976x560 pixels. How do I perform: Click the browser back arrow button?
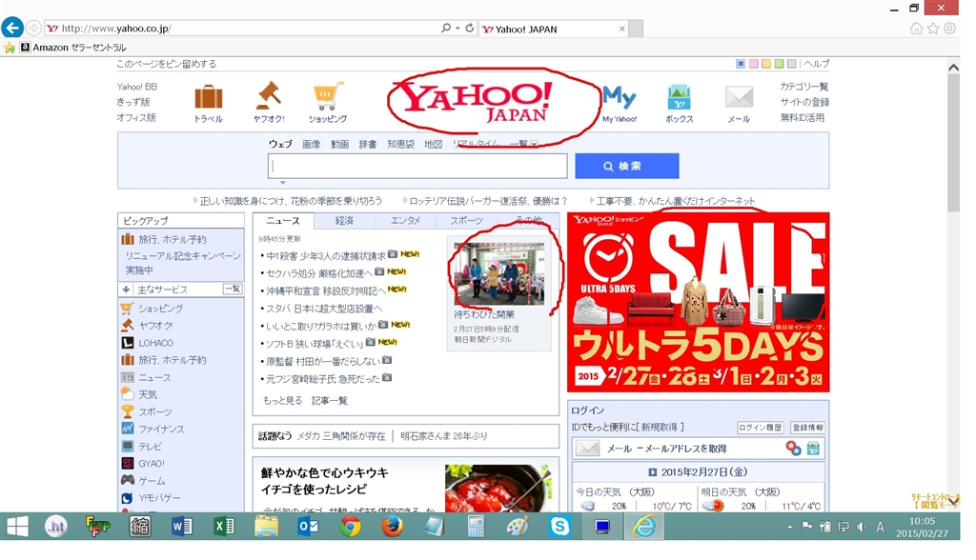(12, 28)
